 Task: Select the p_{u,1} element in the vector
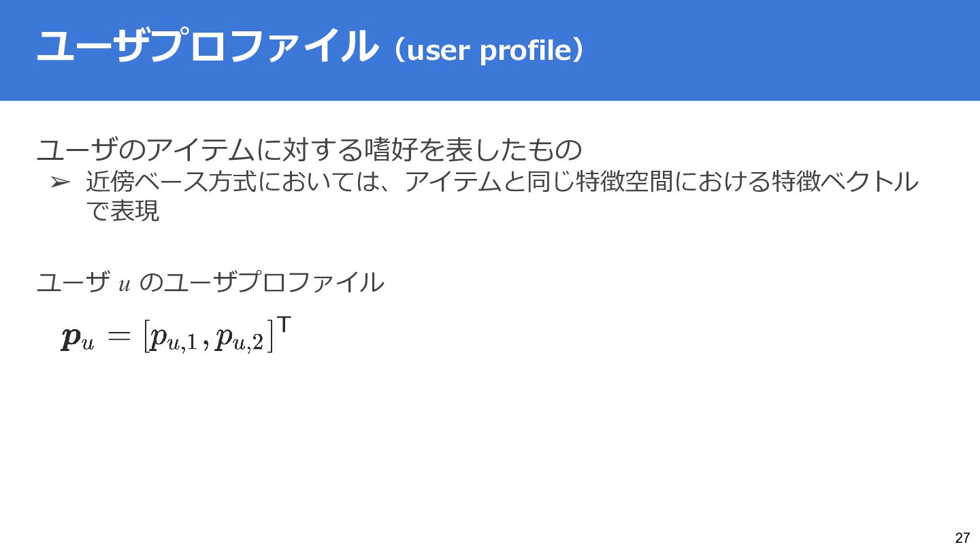175,339
